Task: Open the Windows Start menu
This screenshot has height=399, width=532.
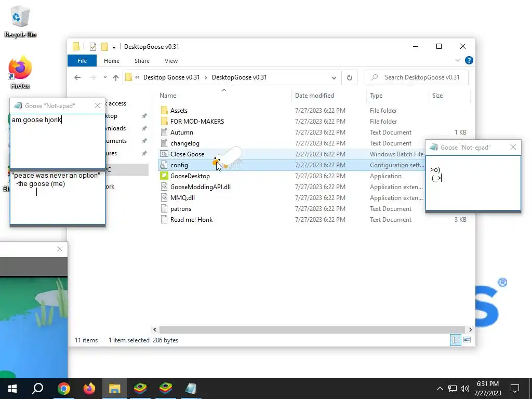Action: click(x=12, y=389)
